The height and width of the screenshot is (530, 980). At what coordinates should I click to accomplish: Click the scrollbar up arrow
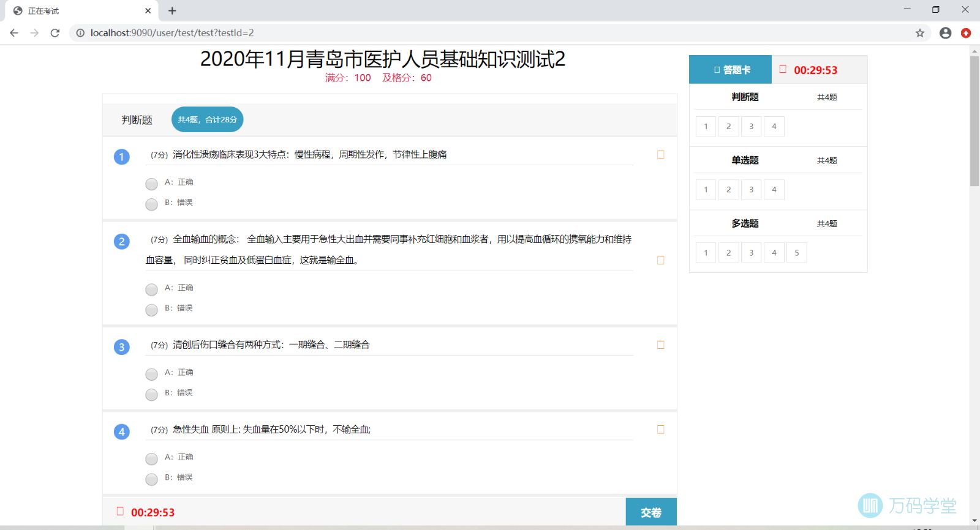coord(974,51)
